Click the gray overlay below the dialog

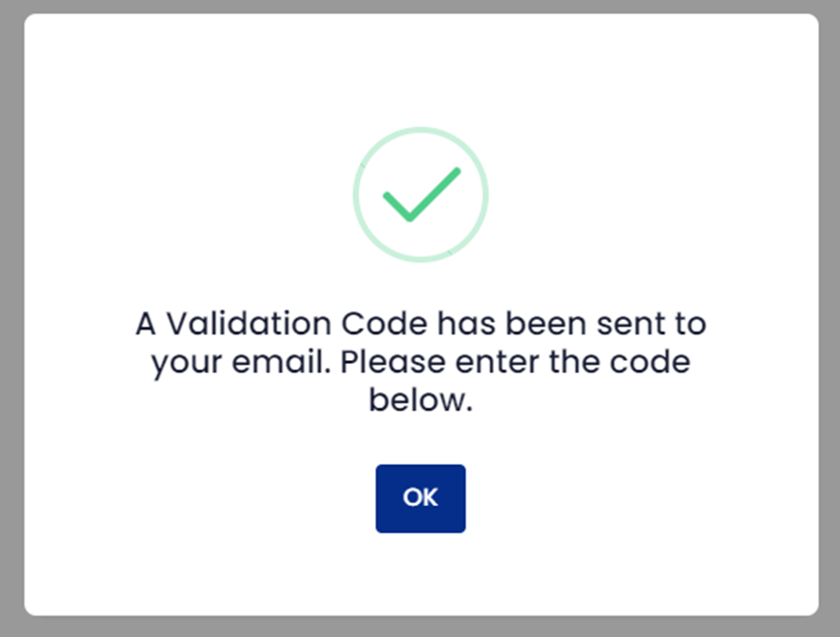pyautogui.click(x=420, y=627)
